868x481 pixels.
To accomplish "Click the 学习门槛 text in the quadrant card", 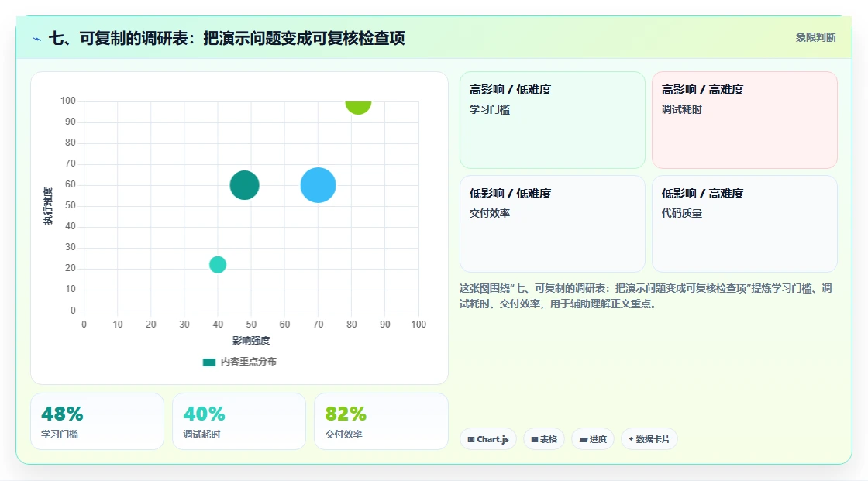I will [489, 109].
